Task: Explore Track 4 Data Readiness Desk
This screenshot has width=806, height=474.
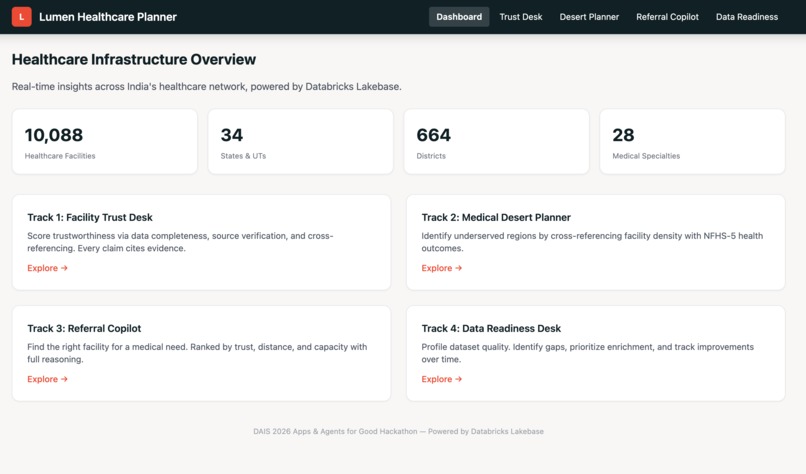Action: click(442, 379)
